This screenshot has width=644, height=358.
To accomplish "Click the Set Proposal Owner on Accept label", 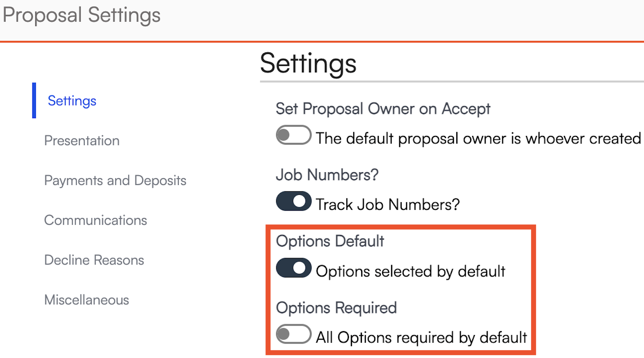I will (x=382, y=109).
